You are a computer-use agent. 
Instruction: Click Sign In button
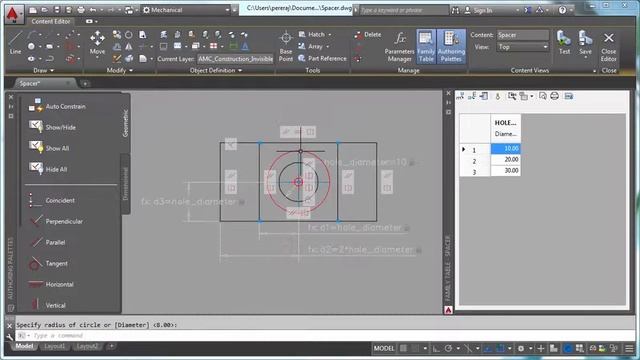tap(478, 10)
